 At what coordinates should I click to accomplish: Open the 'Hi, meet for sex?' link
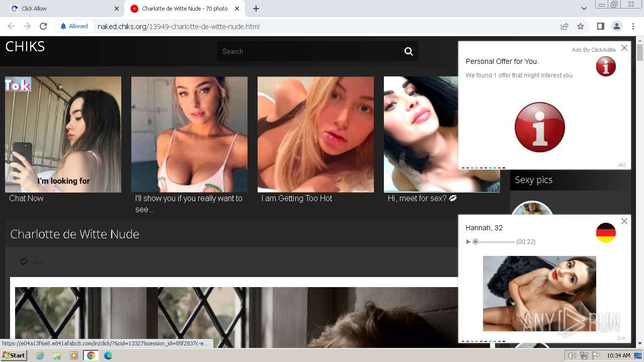tap(422, 198)
